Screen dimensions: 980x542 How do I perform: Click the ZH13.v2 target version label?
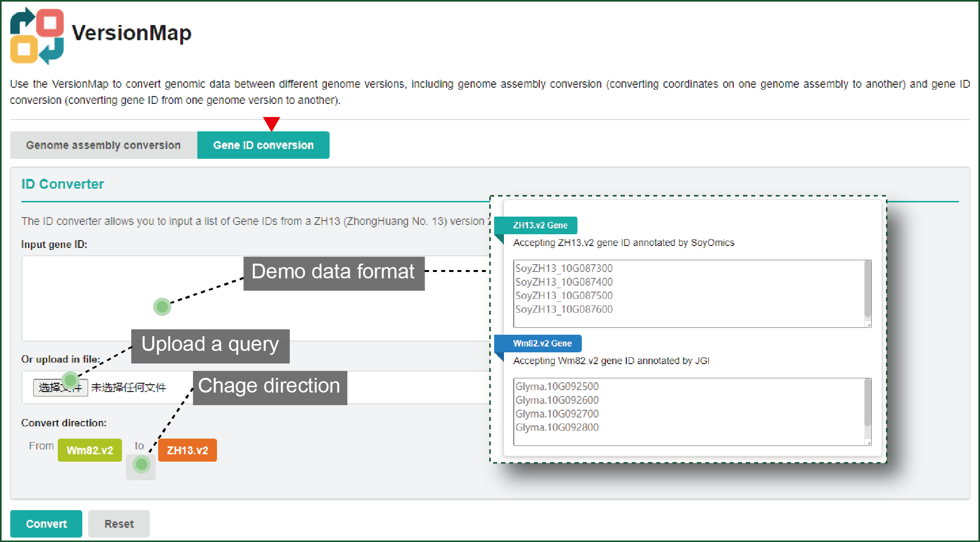tap(188, 450)
